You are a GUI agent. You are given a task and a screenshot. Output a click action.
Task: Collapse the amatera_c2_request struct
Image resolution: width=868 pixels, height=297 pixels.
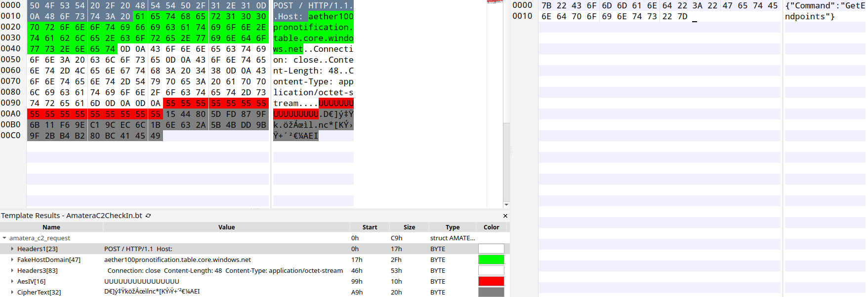(x=4, y=238)
